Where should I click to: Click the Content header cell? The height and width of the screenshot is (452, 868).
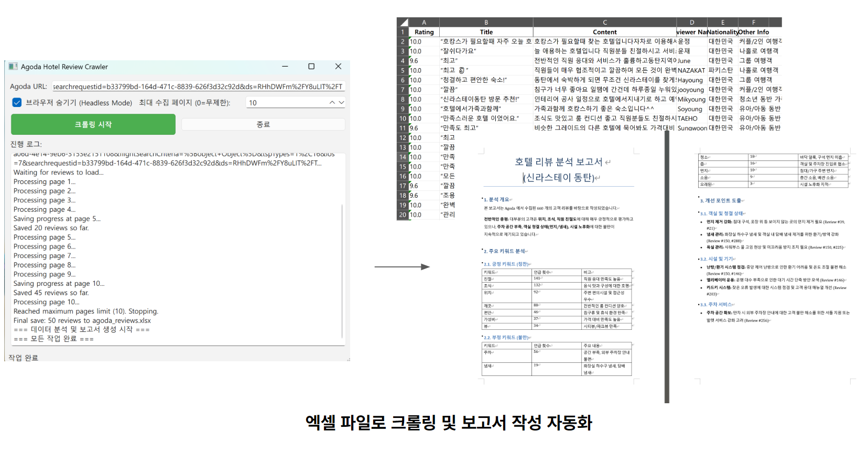(604, 32)
